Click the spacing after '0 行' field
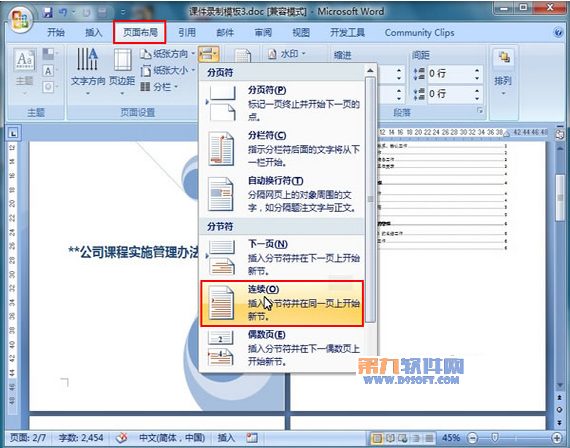 coord(450,94)
